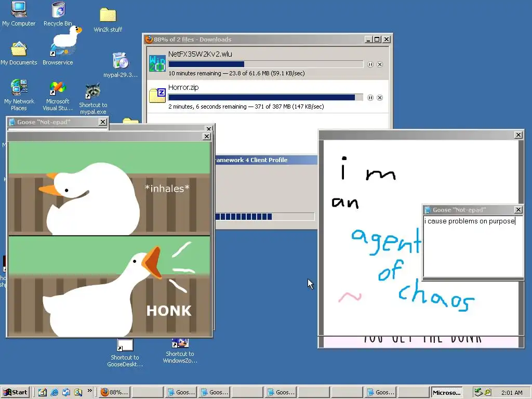Select the mypal-29.3 installer icon
Screen dimensions: 532x399
(121, 65)
